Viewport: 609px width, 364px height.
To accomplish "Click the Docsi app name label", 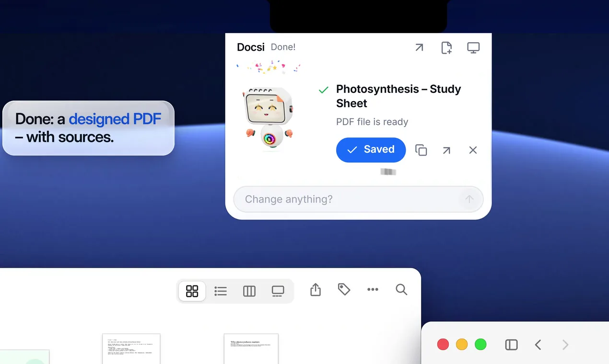I will tap(251, 47).
